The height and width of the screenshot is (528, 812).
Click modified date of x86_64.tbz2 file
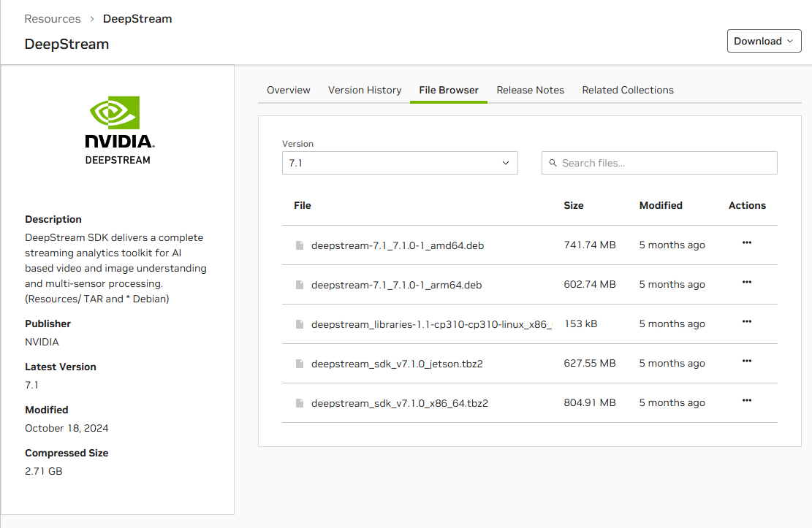[x=672, y=402]
